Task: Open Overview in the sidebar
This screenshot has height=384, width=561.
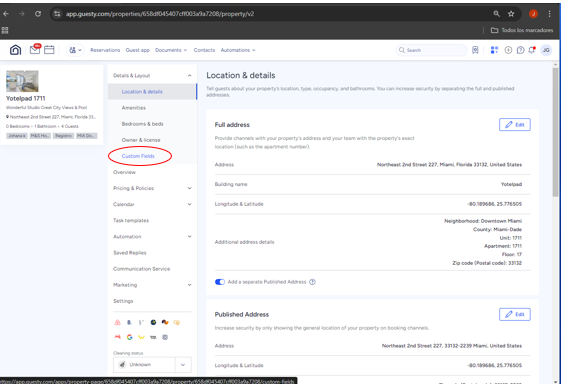Action: [124, 172]
